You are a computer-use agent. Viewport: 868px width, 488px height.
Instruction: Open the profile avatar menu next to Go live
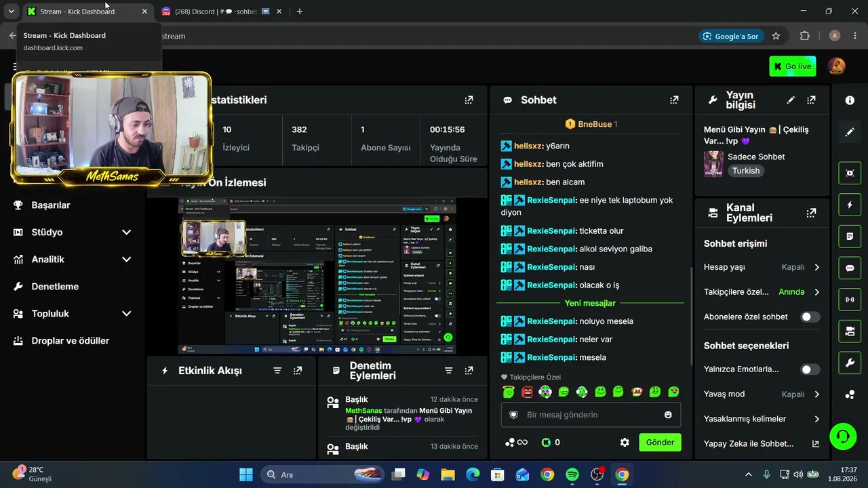click(837, 66)
